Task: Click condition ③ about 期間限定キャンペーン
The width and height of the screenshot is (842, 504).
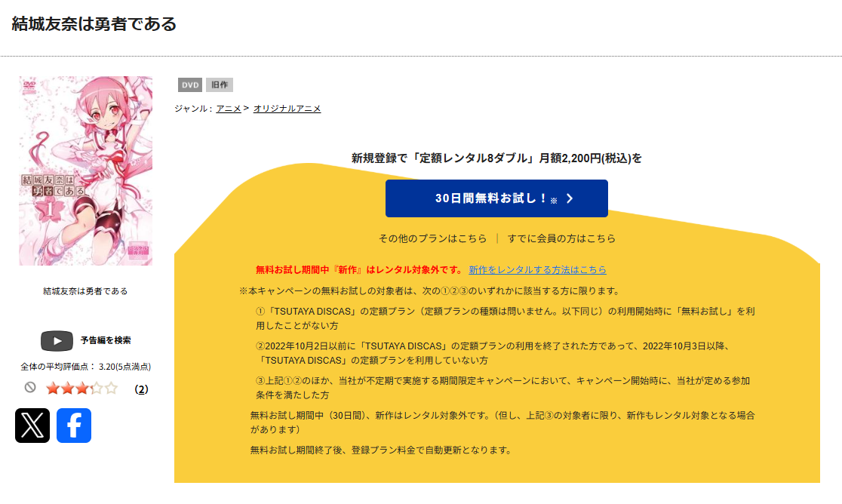Action: 502,388
